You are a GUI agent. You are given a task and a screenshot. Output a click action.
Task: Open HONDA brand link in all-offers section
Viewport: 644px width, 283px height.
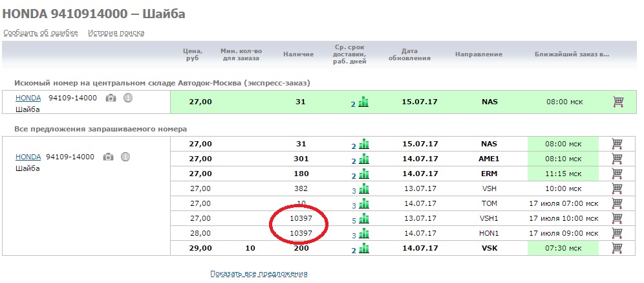pos(28,157)
